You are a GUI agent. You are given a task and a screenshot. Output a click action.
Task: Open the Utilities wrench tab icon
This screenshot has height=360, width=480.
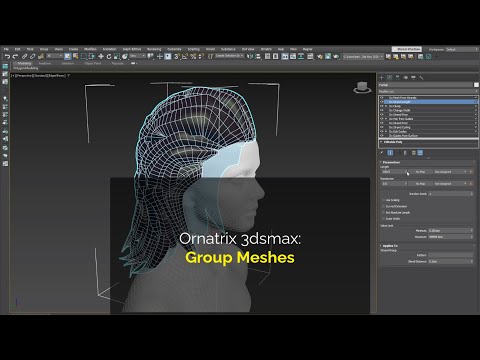pyautogui.click(x=421, y=77)
